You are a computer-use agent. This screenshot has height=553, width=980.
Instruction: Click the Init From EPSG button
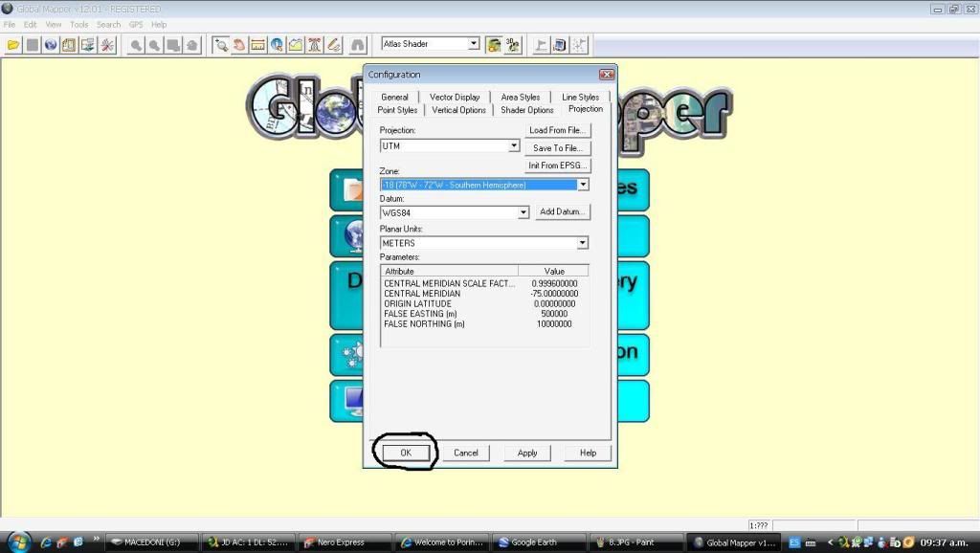tap(557, 166)
